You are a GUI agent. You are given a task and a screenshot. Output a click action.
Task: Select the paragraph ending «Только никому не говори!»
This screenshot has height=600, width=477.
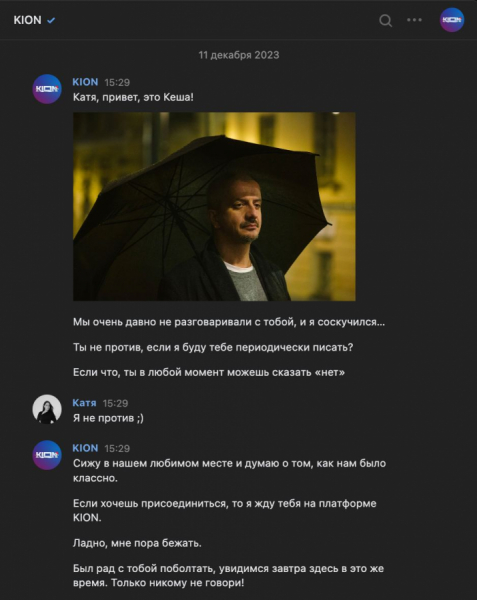point(228,576)
